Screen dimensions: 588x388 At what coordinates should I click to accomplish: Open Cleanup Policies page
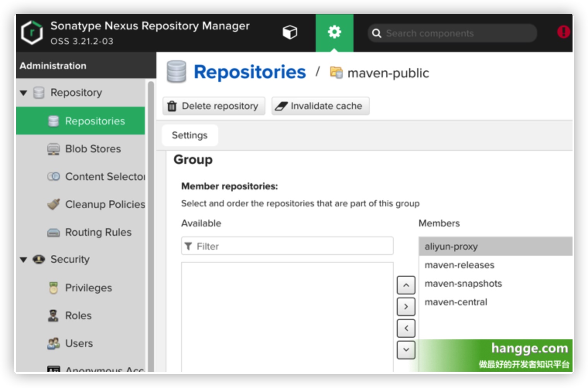(105, 204)
